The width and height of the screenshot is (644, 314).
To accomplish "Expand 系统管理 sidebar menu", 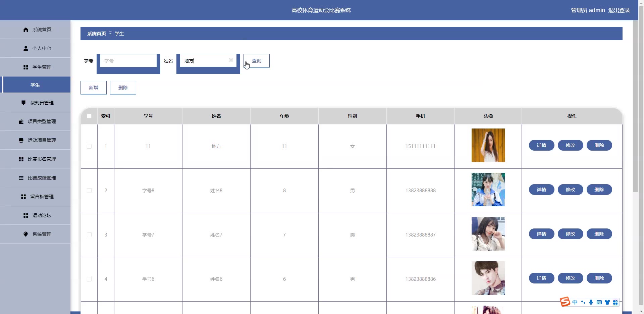I will [35, 234].
